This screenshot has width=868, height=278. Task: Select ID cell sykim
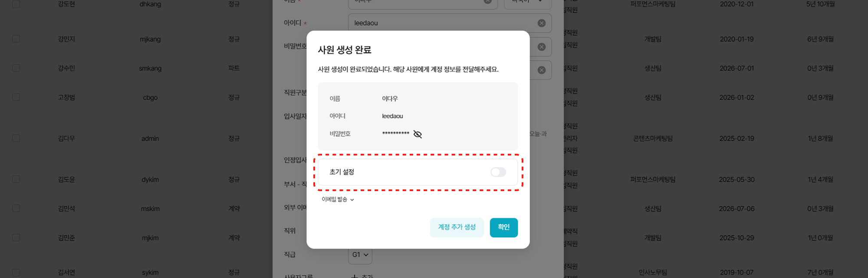pos(150,272)
